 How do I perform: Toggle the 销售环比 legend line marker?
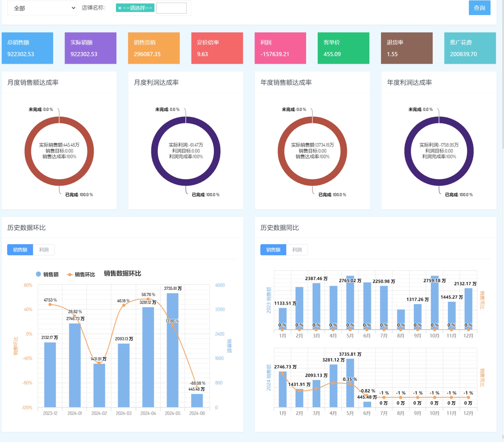click(70, 274)
